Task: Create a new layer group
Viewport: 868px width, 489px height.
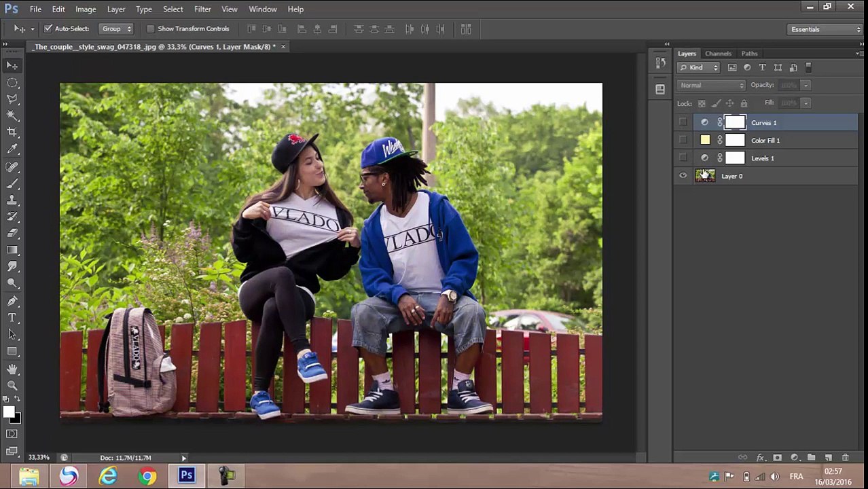Action: pos(811,458)
